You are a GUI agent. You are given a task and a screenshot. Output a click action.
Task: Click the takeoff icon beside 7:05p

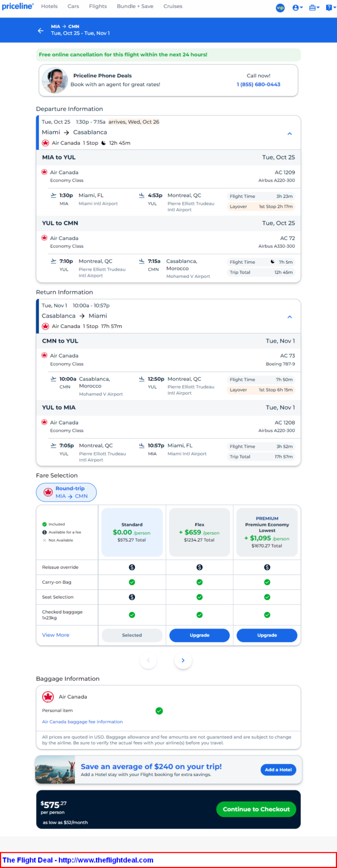(x=53, y=445)
